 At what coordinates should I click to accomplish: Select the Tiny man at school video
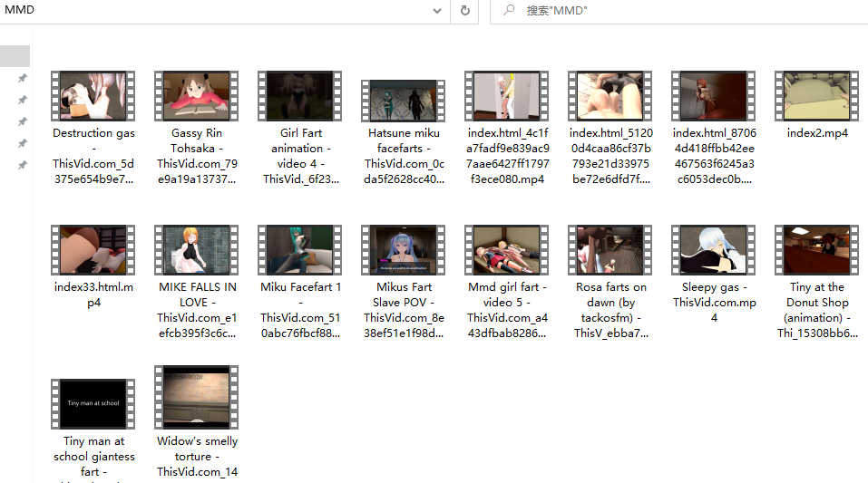click(x=93, y=404)
